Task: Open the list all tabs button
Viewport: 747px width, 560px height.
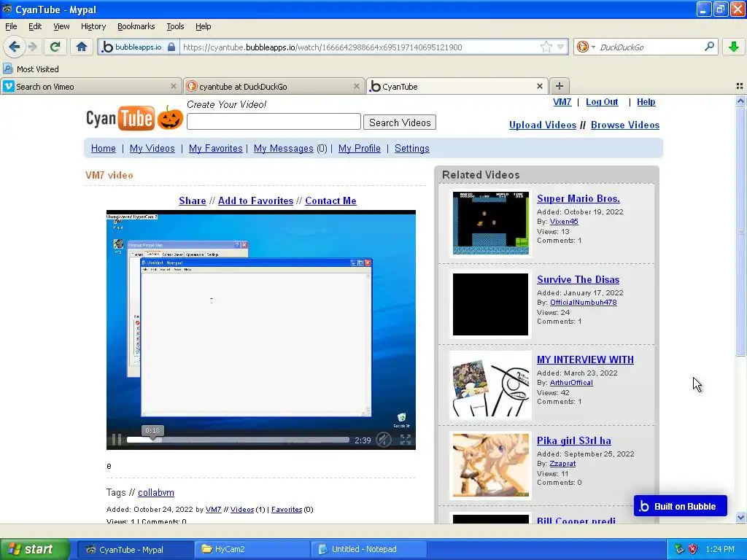Action: 740,86
